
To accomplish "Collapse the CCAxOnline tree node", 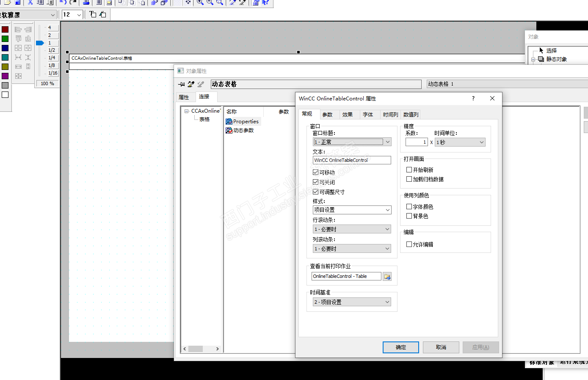I will pos(186,111).
